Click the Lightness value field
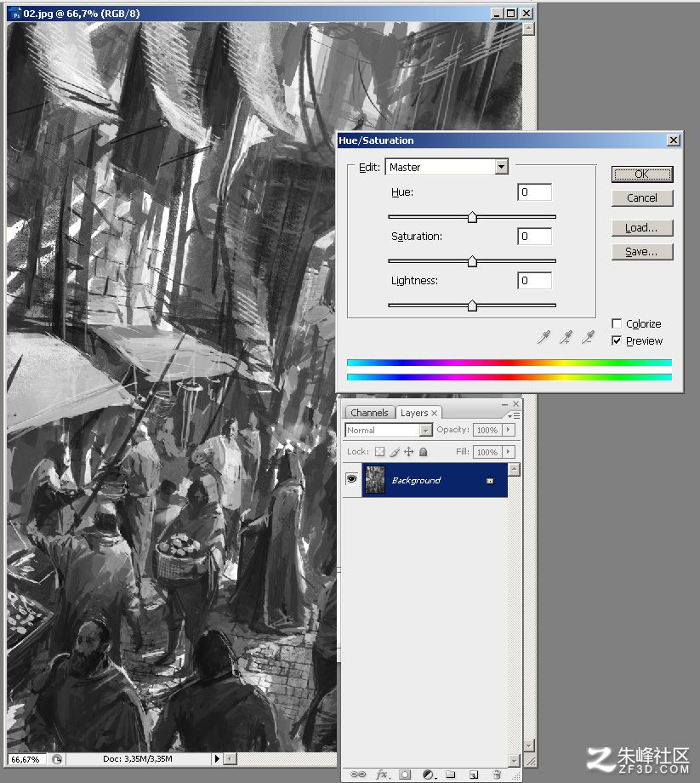Viewport: 700px width, 783px height. tap(534, 281)
